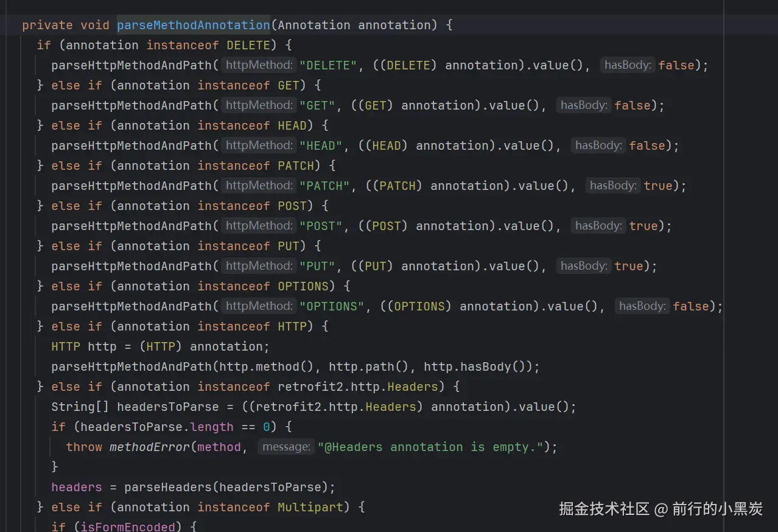Select the Multipart class name
778x532 pixels.
click(x=310, y=507)
